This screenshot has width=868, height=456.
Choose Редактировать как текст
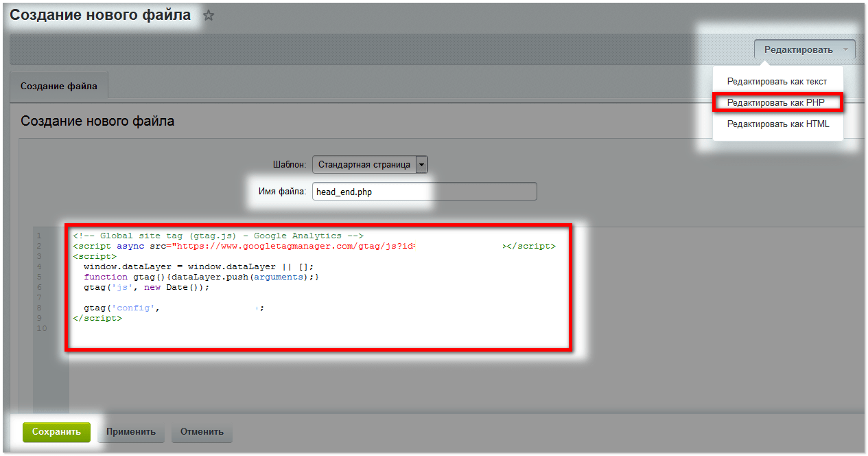coord(777,82)
